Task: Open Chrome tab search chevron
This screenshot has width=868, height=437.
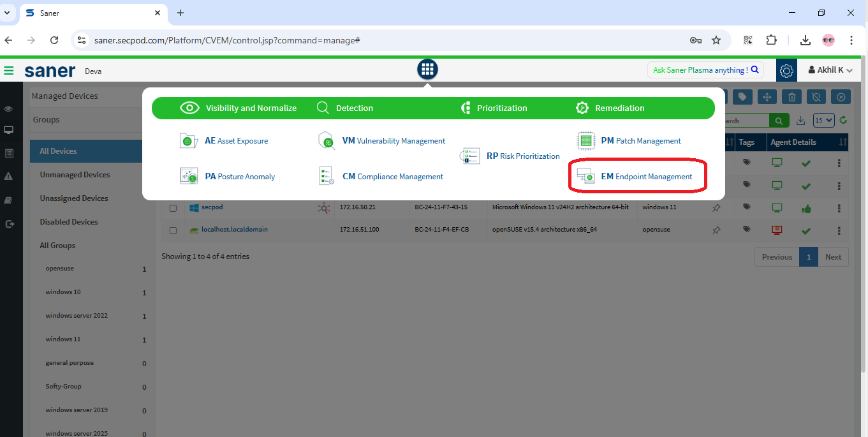Action: tap(7, 13)
